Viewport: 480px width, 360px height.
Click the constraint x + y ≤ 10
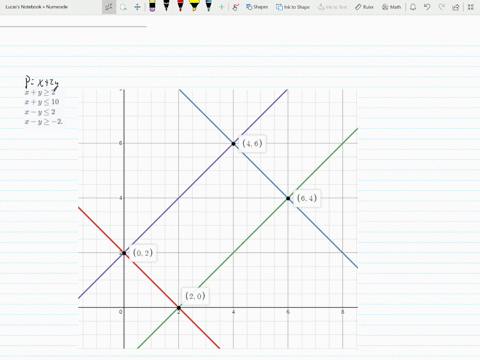point(42,102)
